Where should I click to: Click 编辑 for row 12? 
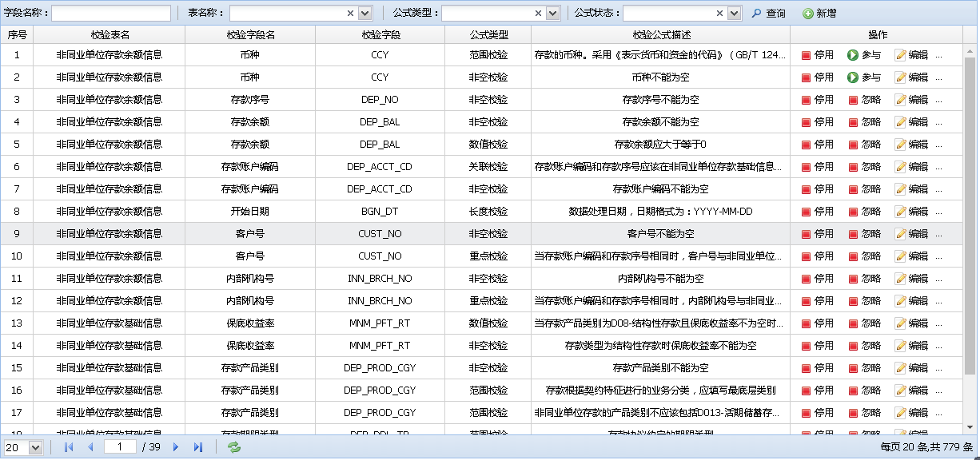[911, 301]
